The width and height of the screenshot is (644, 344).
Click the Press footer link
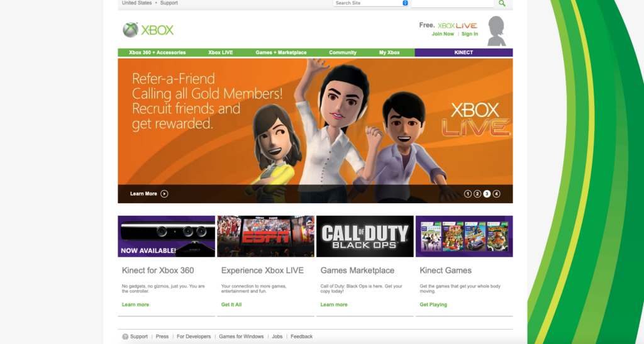162,336
